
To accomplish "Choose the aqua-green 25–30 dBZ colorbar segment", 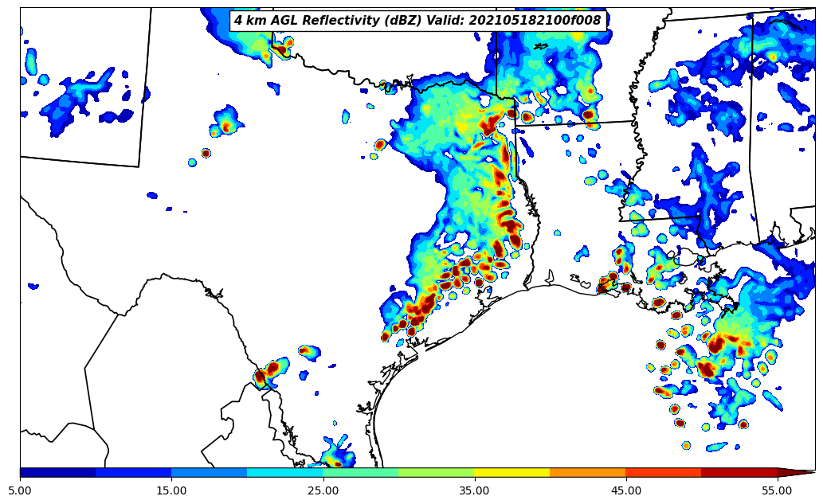I will pos(360,472).
